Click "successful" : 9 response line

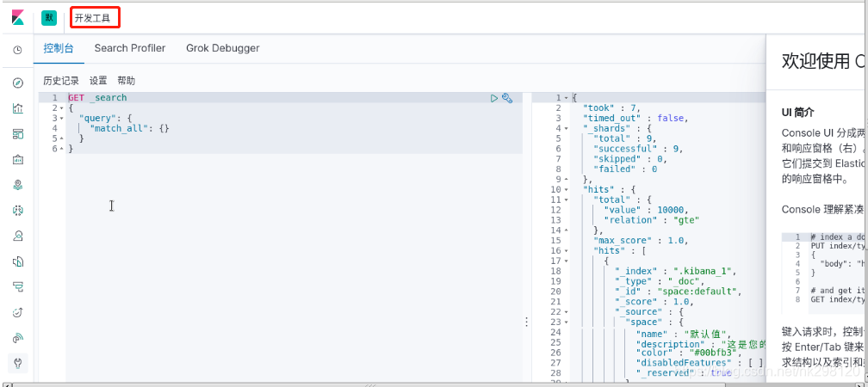click(638, 149)
